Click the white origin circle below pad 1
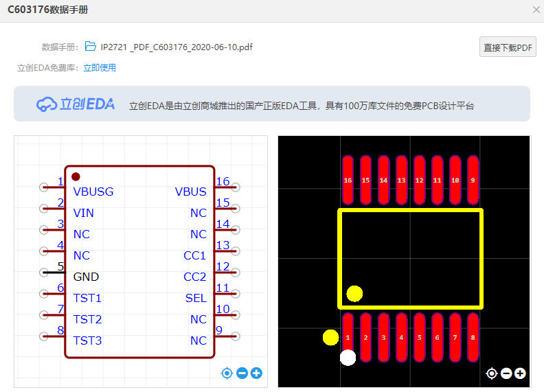Image resolution: width=544 pixels, height=392 pixels. coord(348,358)
